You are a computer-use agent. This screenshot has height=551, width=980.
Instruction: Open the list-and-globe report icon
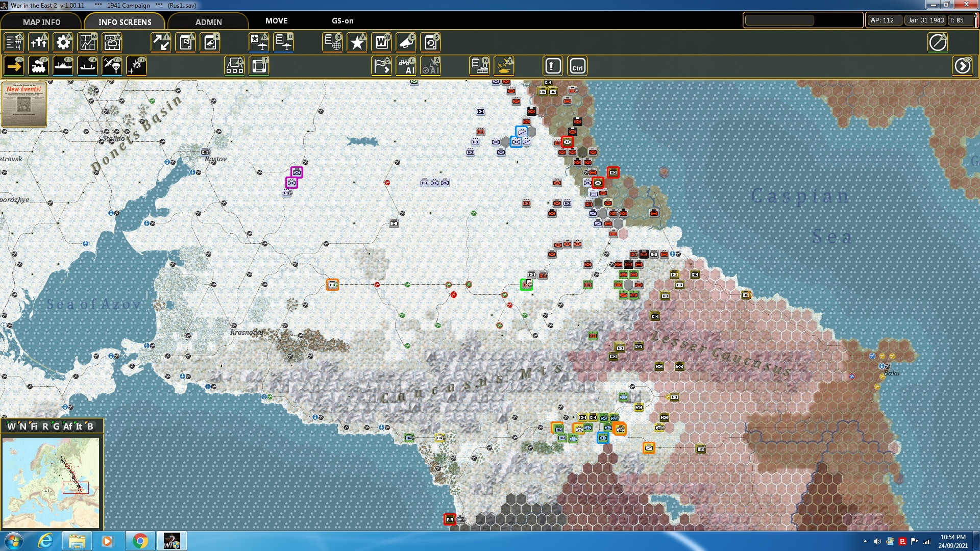333,42
